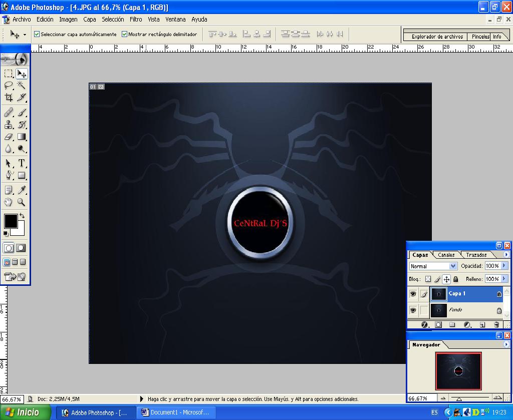Switch to the Canales tab
This screenshot has width=513, height=420.
coord(446,255)
